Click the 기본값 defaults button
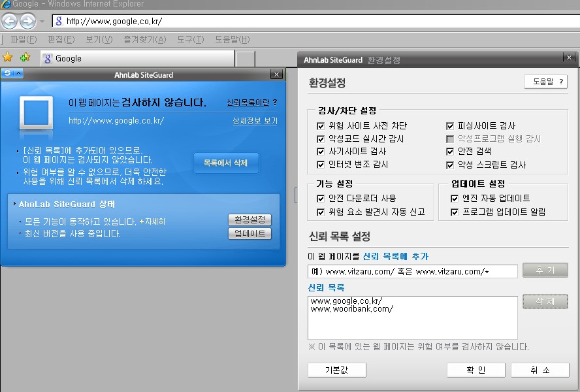Viewport: 580px width, 392px height. click(337, 370)
